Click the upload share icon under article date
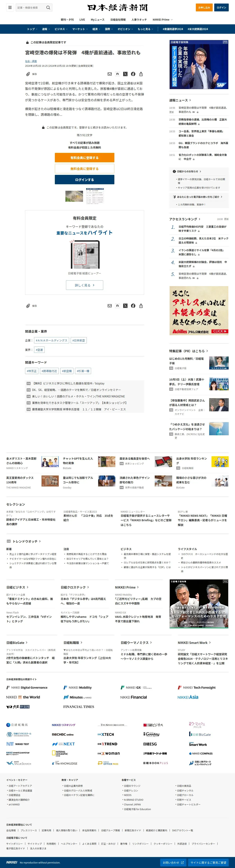The height and width of the screenshot is (868, 235). point(141,74)
